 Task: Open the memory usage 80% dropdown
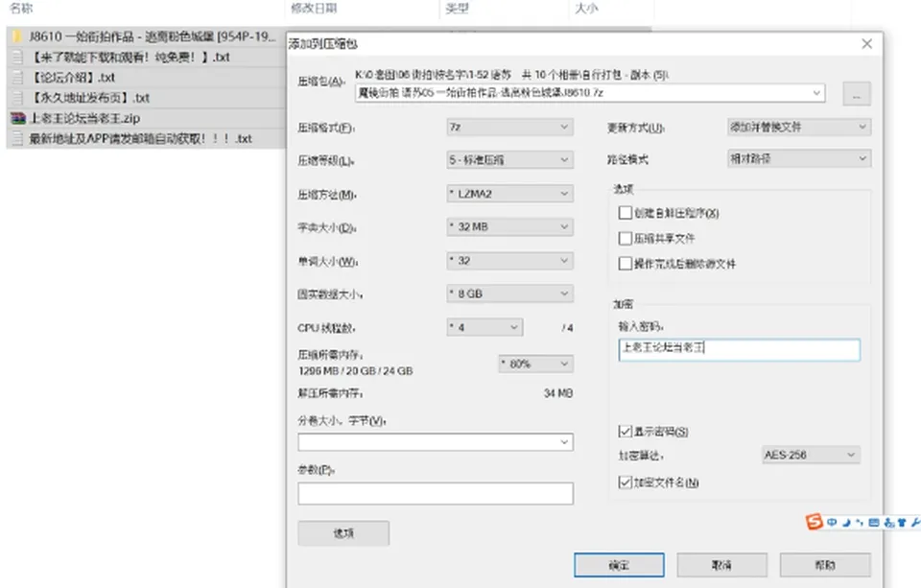(535, 365)
